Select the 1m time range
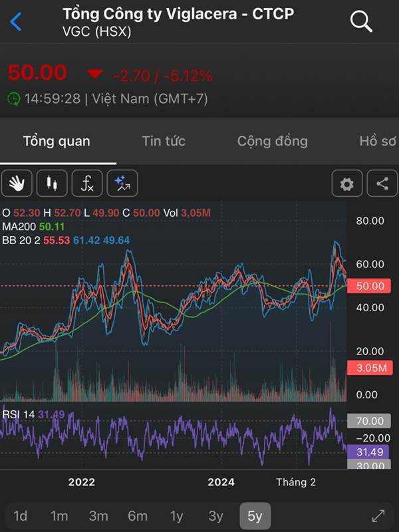The height and width of the screenshot is (532, 399). click(59, 516)
